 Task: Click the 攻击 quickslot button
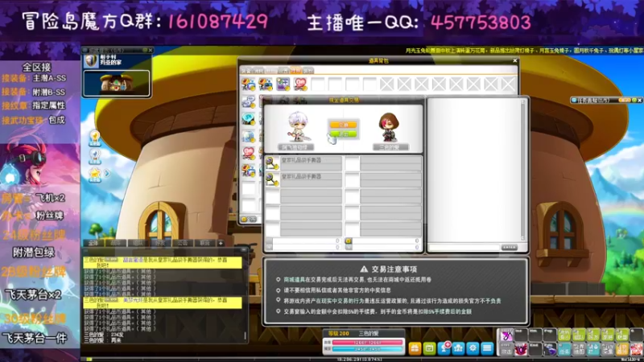coord(506,349)
